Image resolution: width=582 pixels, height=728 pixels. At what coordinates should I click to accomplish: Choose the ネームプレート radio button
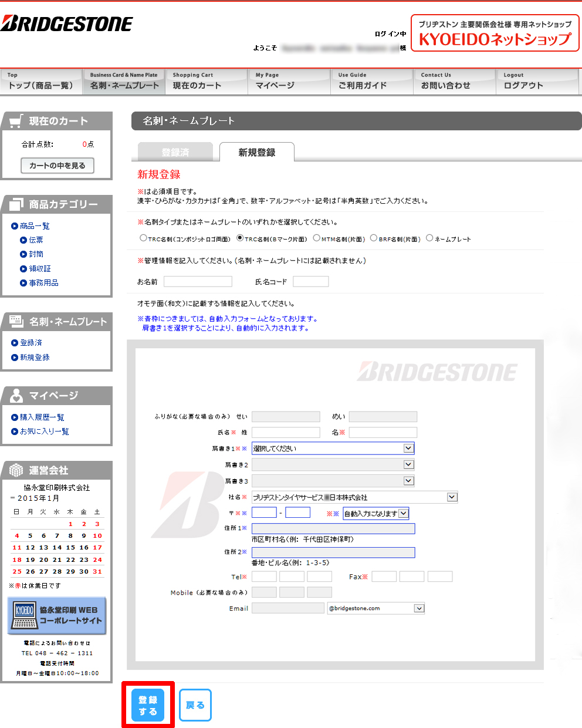point(429,238)
